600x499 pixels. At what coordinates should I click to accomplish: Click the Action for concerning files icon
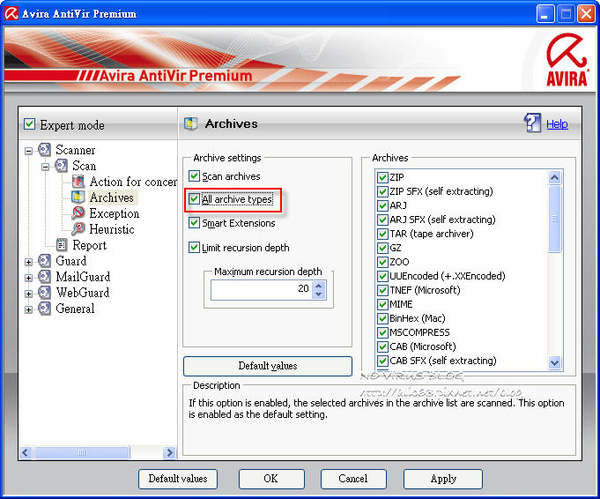tap(78, 181)
